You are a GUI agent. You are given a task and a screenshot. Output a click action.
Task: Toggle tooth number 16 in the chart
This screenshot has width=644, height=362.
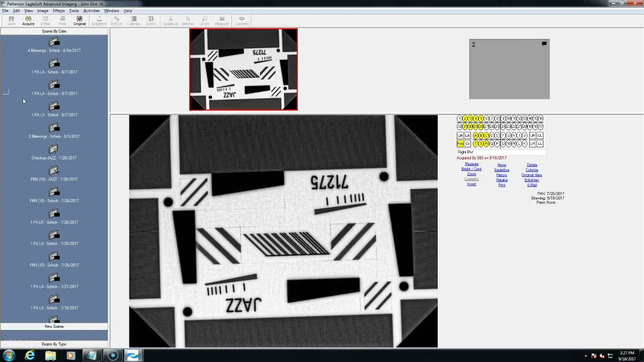pos(541,119)
